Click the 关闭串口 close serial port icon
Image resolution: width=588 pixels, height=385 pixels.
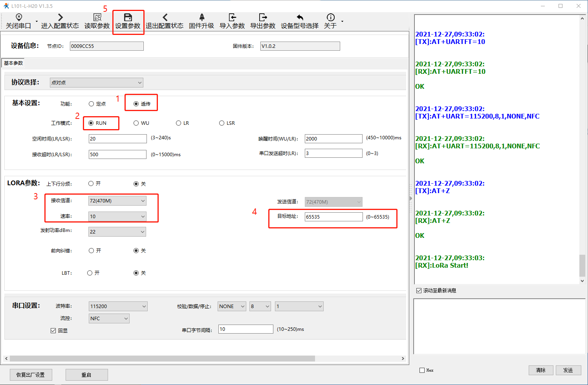[x=18, y=17]
